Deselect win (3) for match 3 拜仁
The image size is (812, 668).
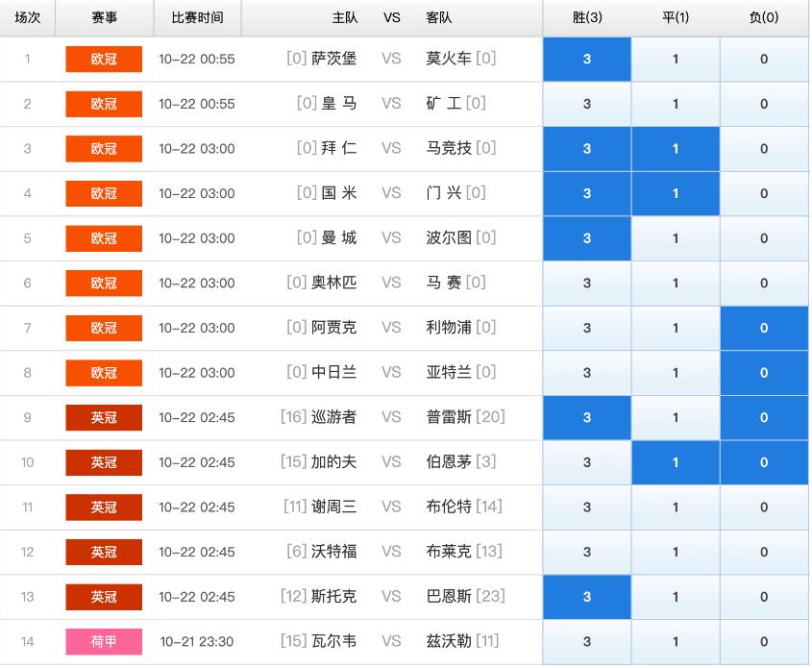[x=587, y=149]
